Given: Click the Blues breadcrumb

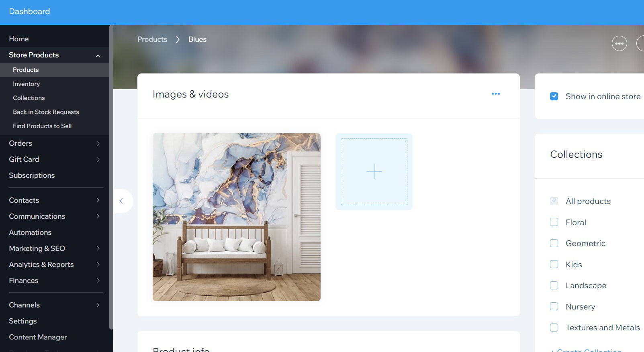Looking at the screenshot, I should pyautogui.click(x=197, y=39).
